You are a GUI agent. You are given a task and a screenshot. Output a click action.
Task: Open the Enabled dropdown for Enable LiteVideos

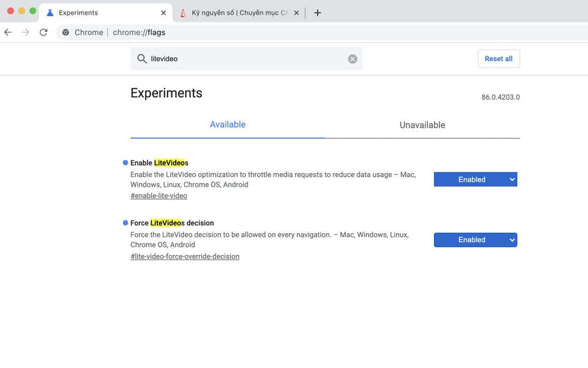(x=475, y=179)
